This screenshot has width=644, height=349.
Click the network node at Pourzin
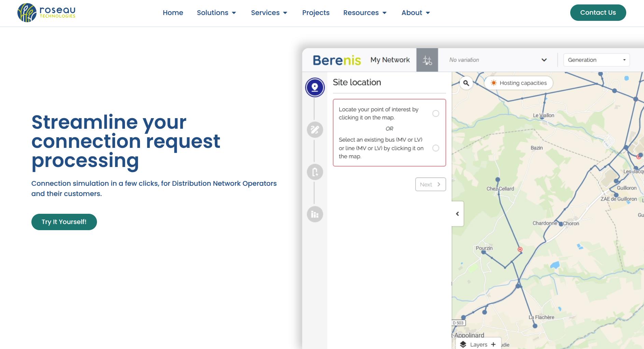point(484,252)
